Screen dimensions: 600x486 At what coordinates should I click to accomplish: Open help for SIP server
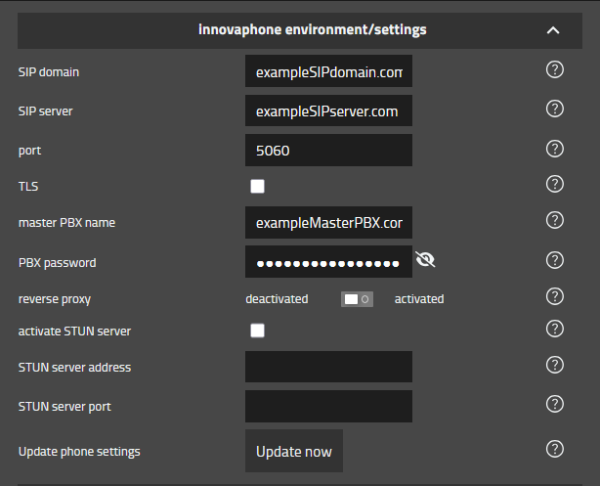[x=554, y=109]
